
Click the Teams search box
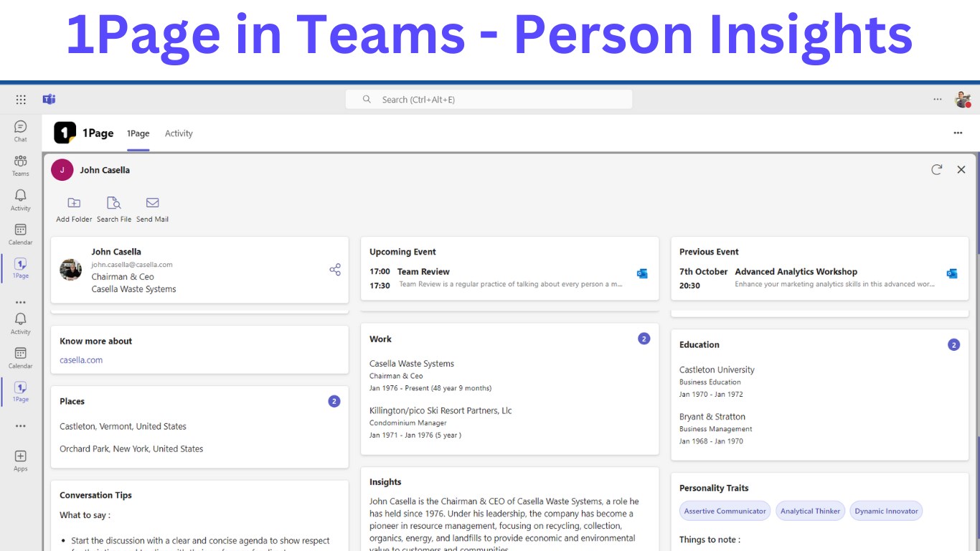[x=489, y=100]
